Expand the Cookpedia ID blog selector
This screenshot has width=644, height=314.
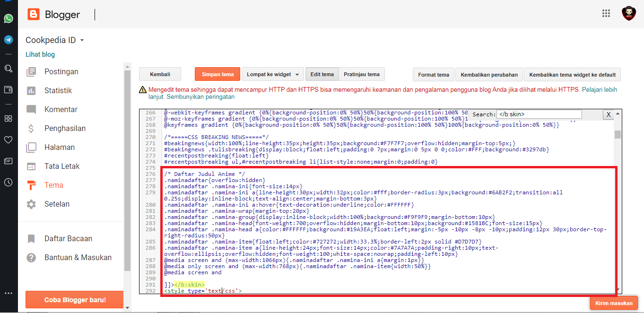[55, 40]
